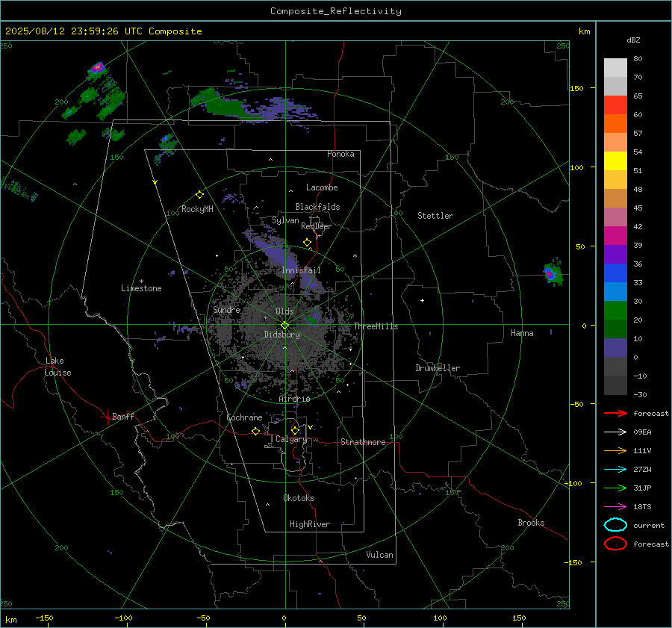Click the Composite_Reflectivity title

tap(335, 11)
